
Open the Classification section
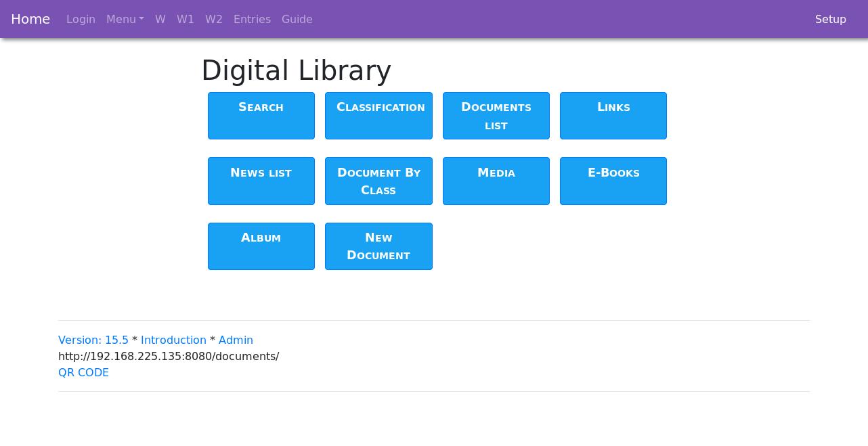pos(378,116)
